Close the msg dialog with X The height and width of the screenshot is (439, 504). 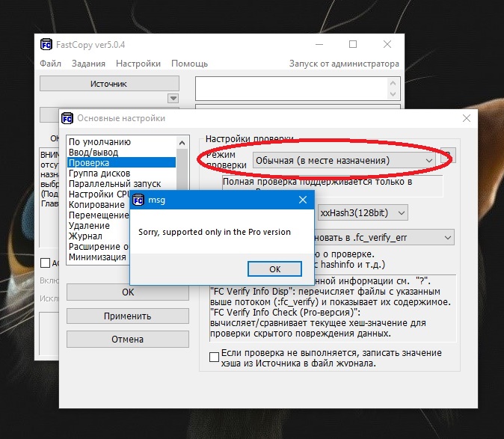point(302,200)
